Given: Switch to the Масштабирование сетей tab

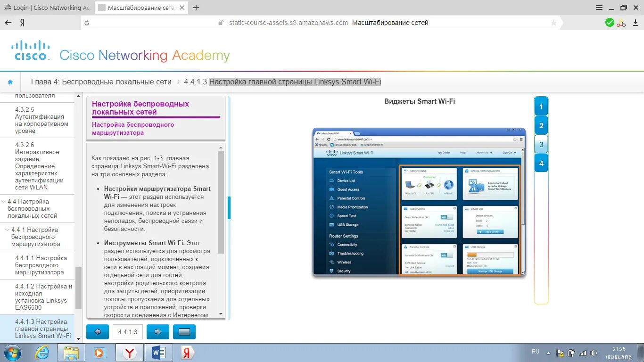Looking at the screenshot, I should click(141, 8).
